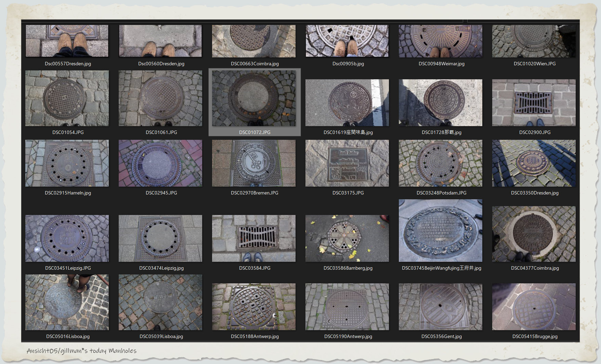Select DSC01728那覇.jpg thumbnail
Viewport: 601px width, 364px height.
tap(441, 103)
